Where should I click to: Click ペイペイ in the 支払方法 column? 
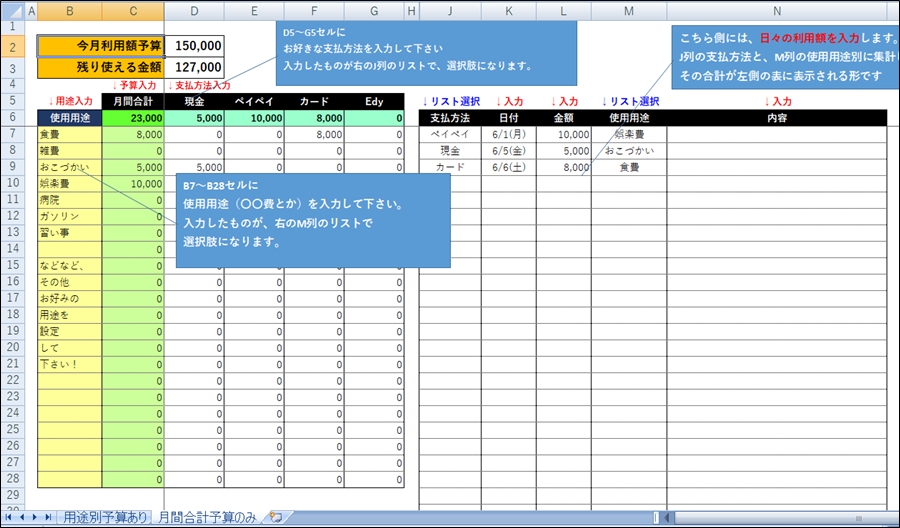tap(450, 134)
